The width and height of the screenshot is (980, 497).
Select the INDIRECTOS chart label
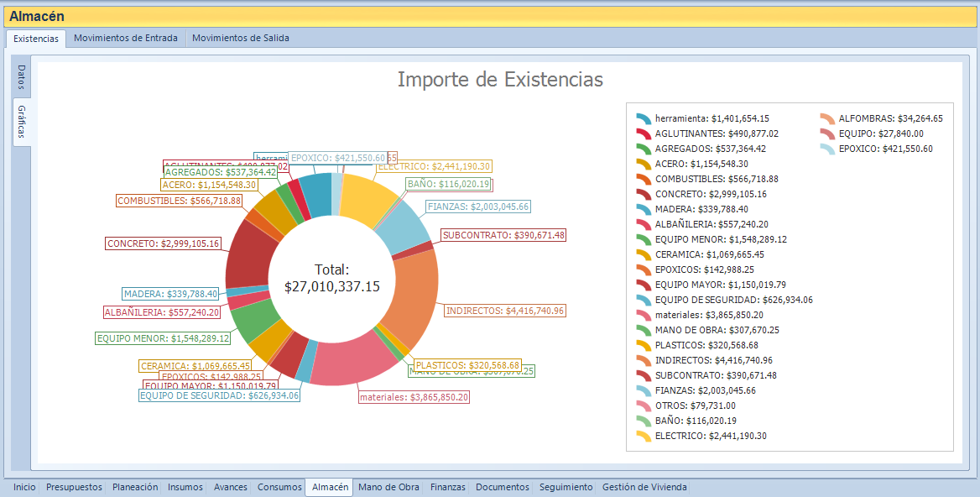pos(505,311)
